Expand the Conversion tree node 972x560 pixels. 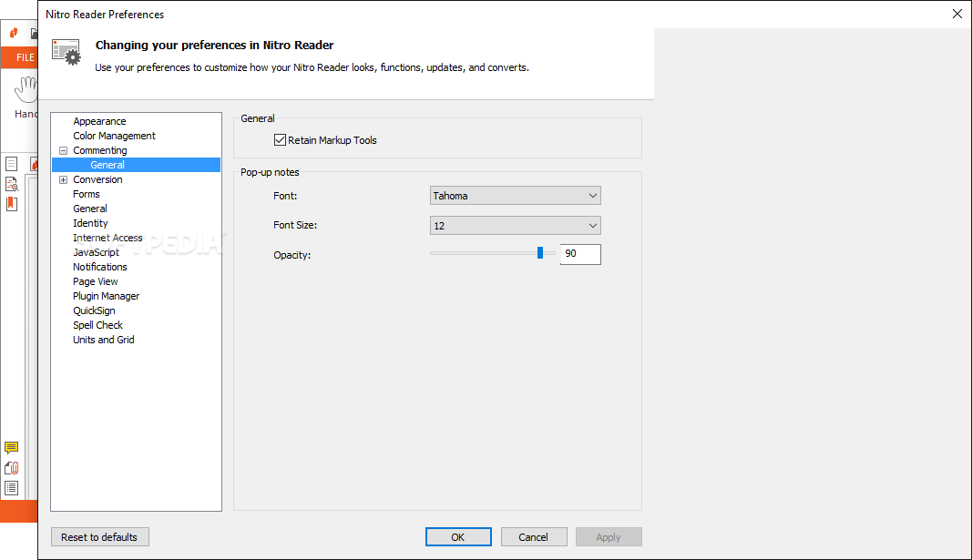pyautogui.click(x=63, y=179)
